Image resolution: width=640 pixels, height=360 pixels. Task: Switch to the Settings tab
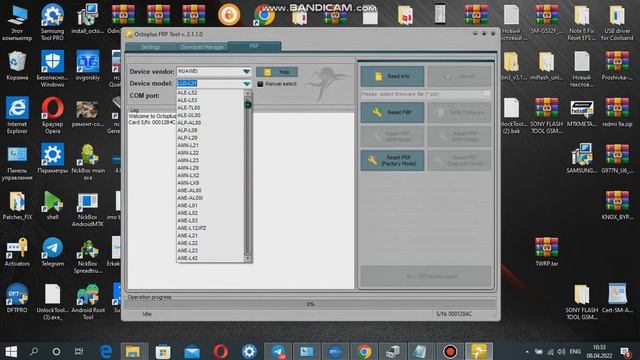point(150,47)
